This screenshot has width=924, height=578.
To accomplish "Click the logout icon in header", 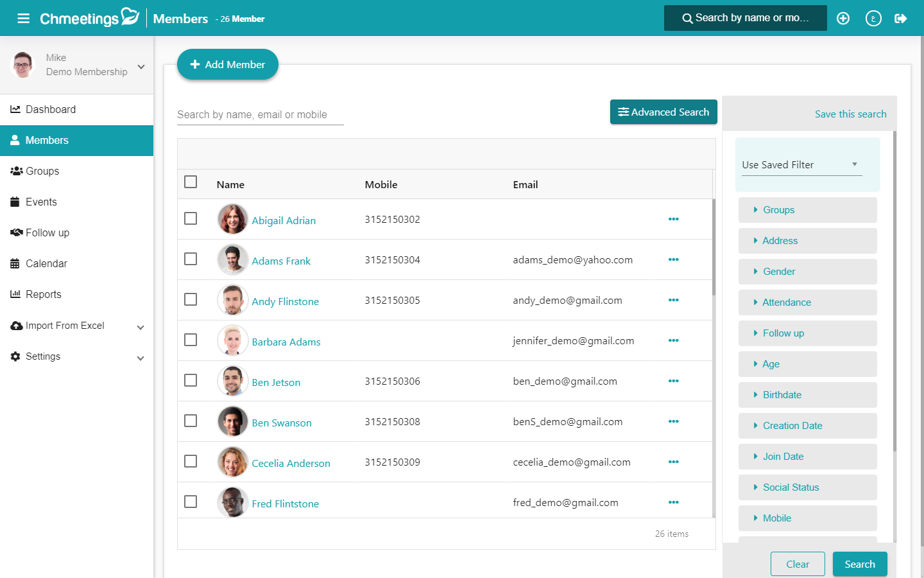I will pyautogui.click(x=901, y=19).
